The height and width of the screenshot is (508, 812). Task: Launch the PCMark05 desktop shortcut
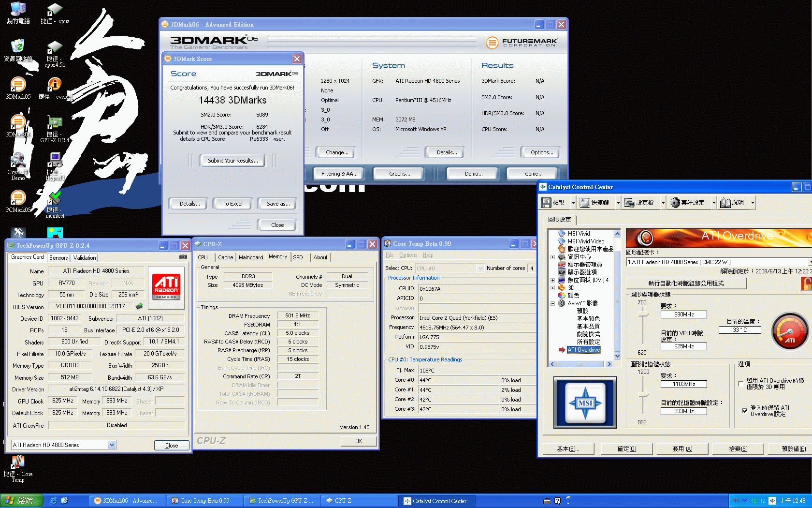click(x=18, y=201)
